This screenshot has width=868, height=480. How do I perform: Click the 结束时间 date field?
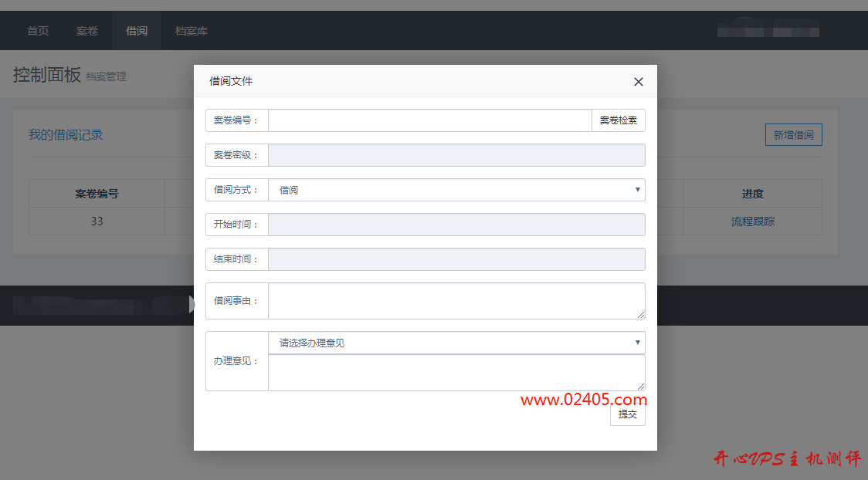click(456, 259)
